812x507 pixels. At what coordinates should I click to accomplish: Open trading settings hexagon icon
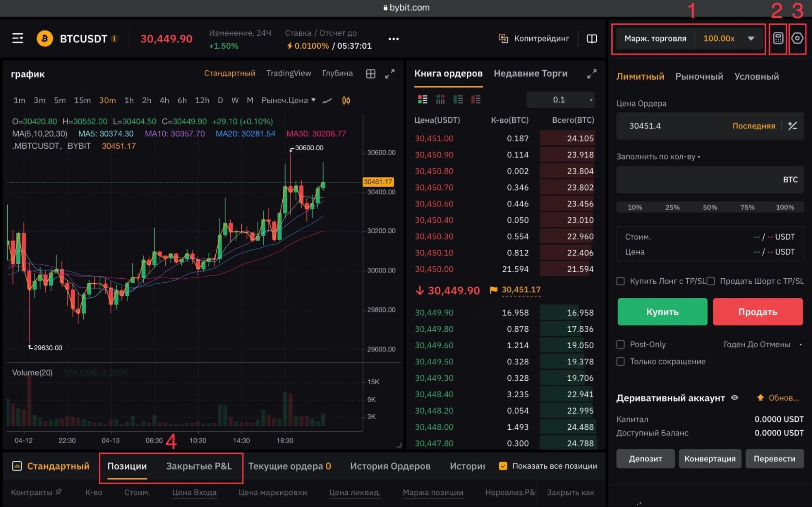pos(797,39)
